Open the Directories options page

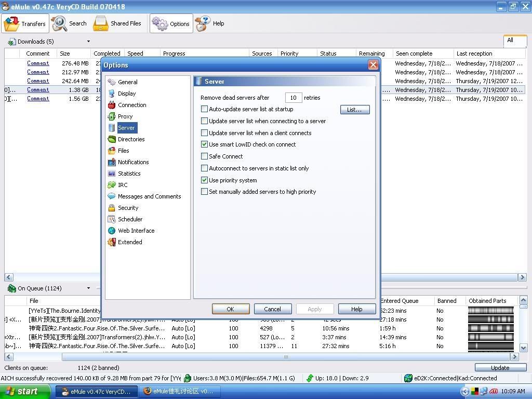click(x=131, y=139)
